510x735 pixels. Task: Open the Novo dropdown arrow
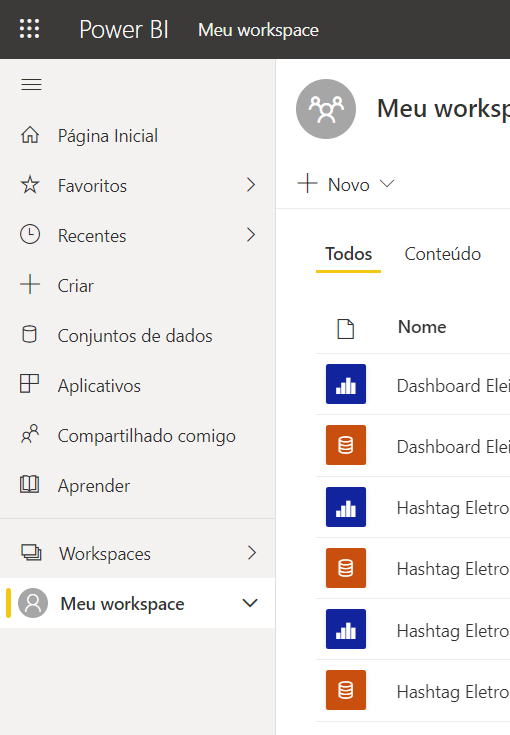387,183
